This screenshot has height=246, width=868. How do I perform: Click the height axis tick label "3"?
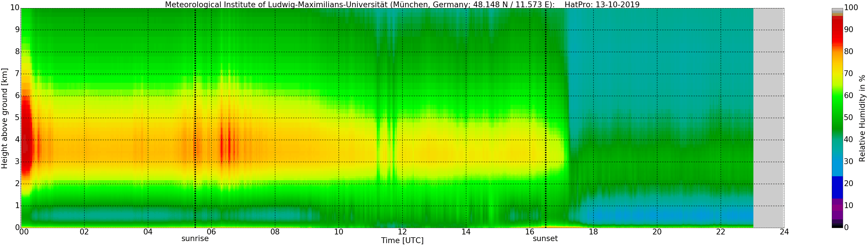pyautogui.click(x=18, y=162)
